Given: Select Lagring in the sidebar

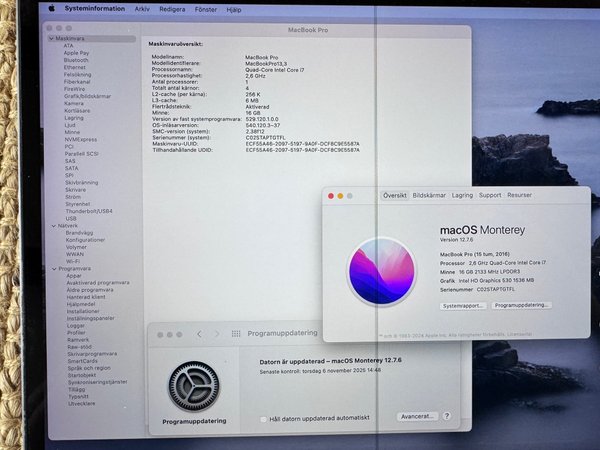Looking at the screenshot, I should pos(74,118).
